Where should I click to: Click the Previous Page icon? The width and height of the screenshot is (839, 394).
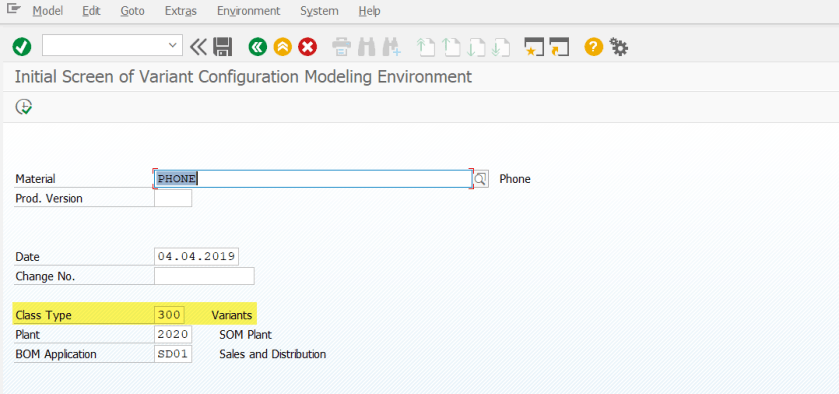pos(451,47)
